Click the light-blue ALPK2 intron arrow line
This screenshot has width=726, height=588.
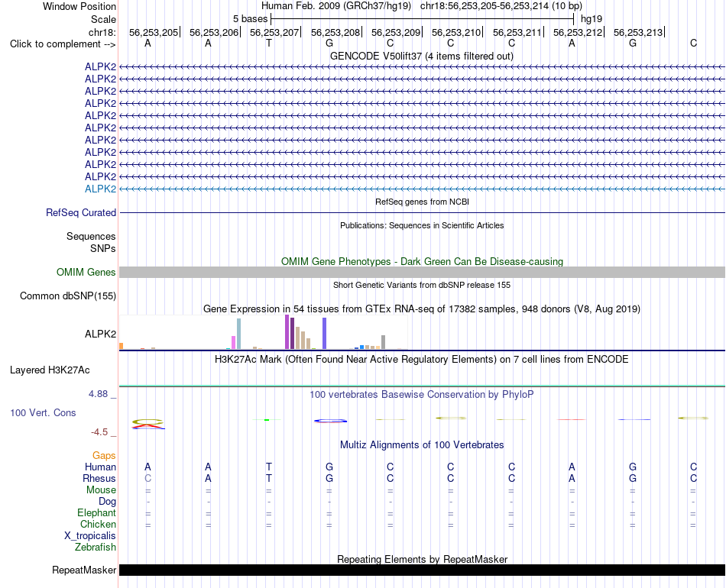click(422, 189)
